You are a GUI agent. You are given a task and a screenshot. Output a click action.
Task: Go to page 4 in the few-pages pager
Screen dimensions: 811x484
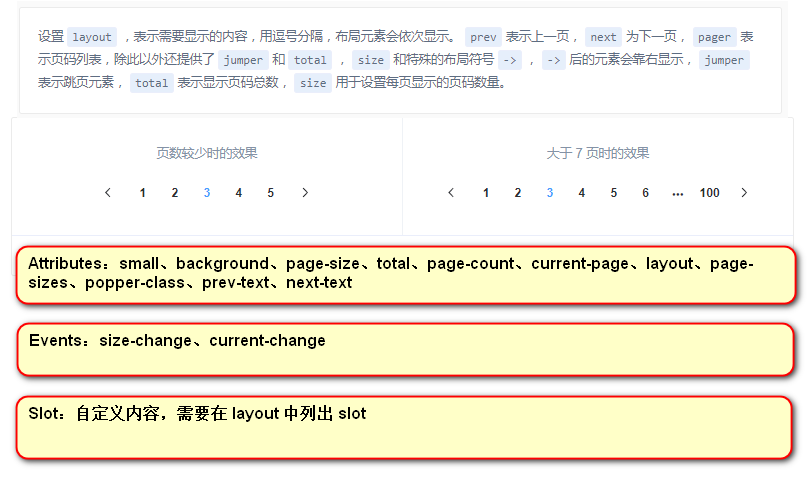(238, 193)
